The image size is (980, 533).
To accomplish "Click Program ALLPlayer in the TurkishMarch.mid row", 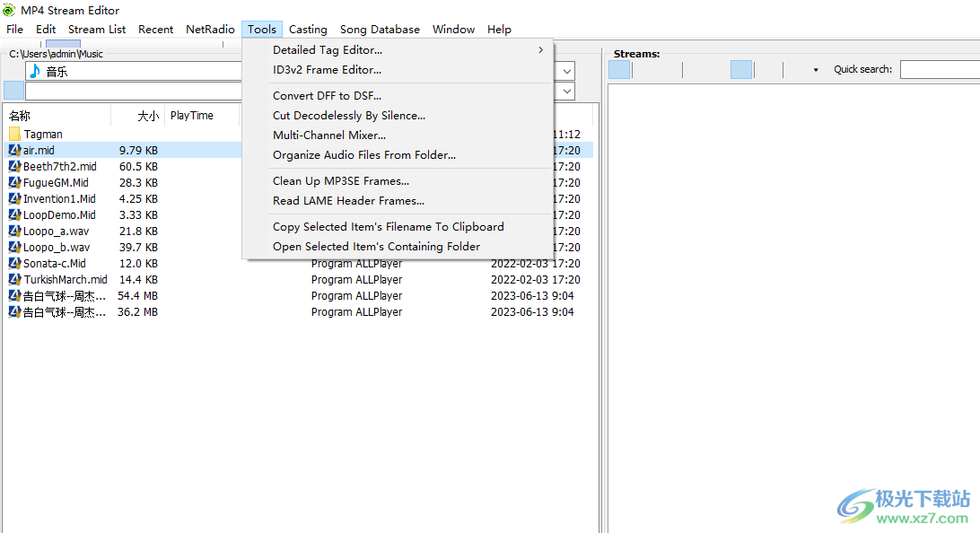I will [357, 279].
